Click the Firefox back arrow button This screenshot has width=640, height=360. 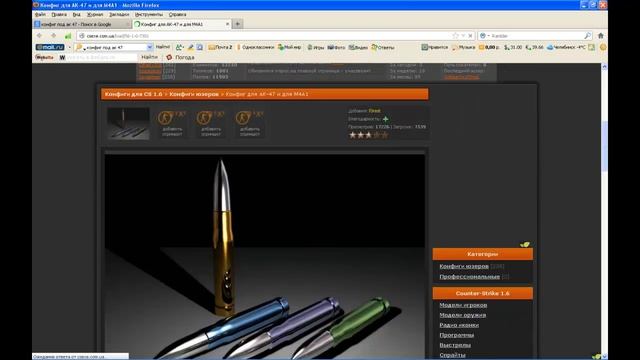coord(40,36)
